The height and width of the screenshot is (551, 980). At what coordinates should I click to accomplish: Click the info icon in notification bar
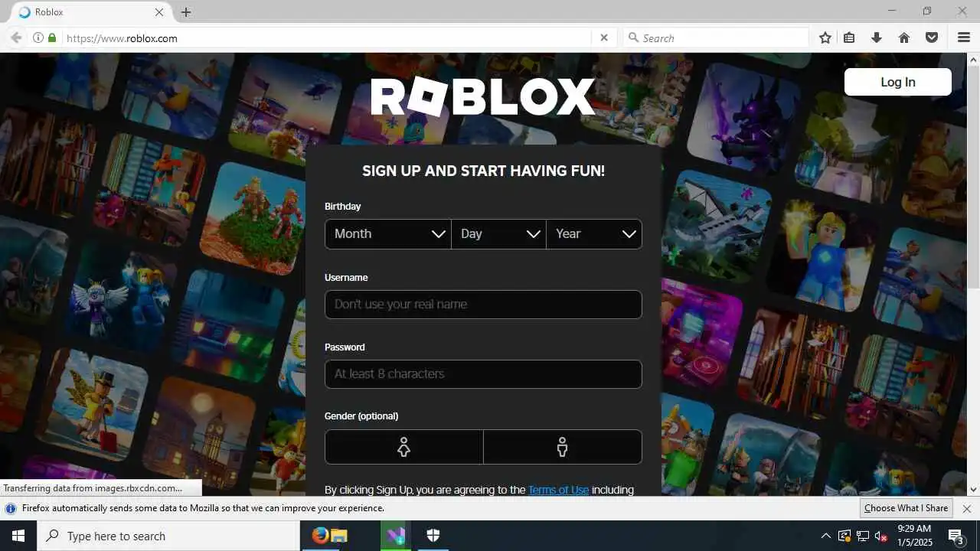[11, 508]
